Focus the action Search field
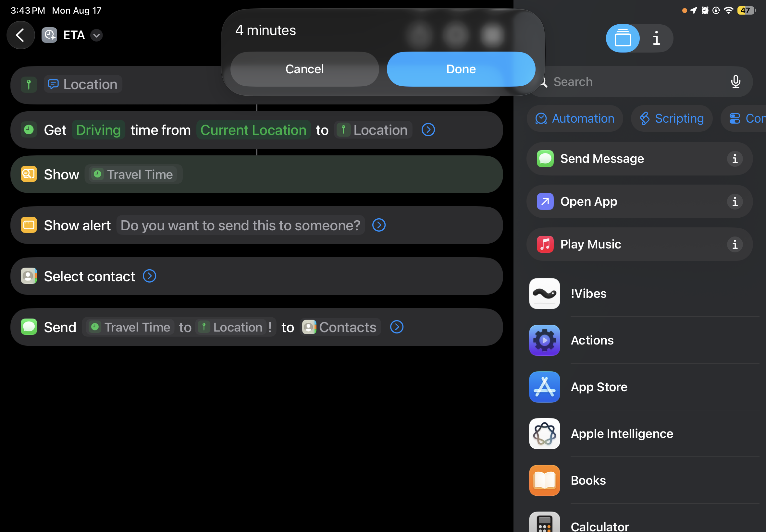 (640, 82)
